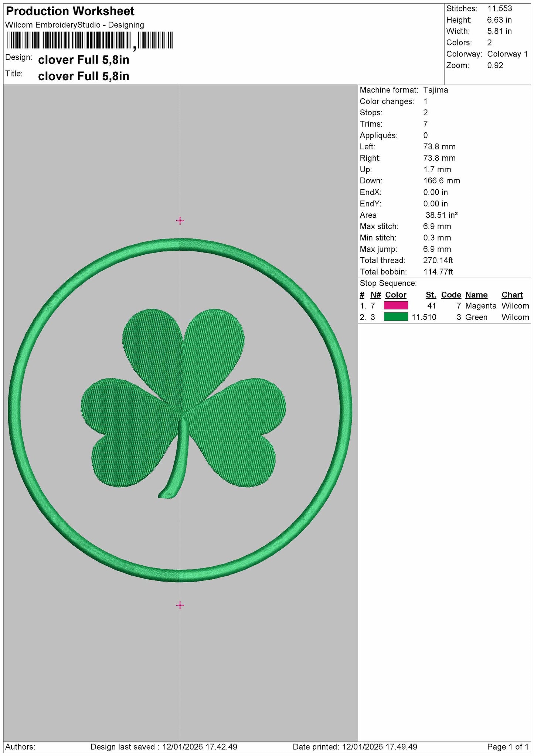This screenshot has height=756, width=534.
Task: Click the Zoom value 0.92
Action: pos(495,65)
